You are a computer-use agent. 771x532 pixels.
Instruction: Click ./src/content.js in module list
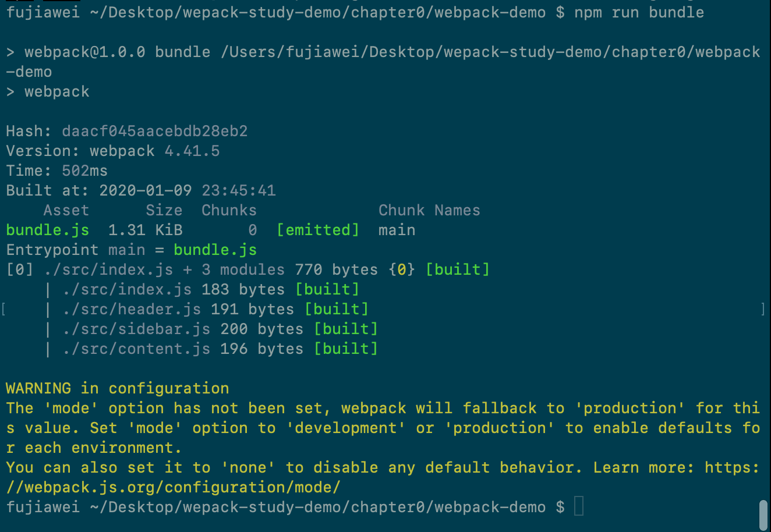[136, 349]
